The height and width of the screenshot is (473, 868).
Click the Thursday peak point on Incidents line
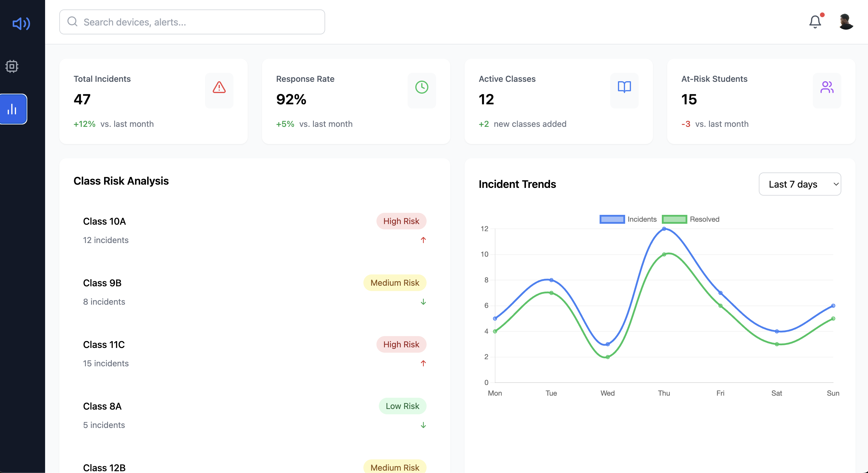[664, 229]
